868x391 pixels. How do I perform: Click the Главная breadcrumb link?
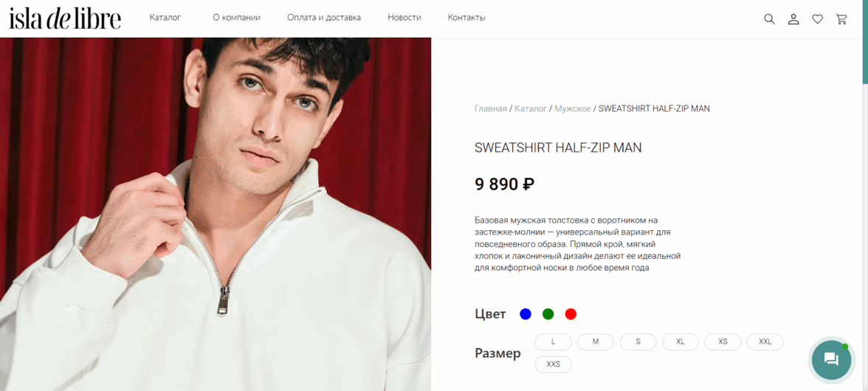tap(490, 108)
